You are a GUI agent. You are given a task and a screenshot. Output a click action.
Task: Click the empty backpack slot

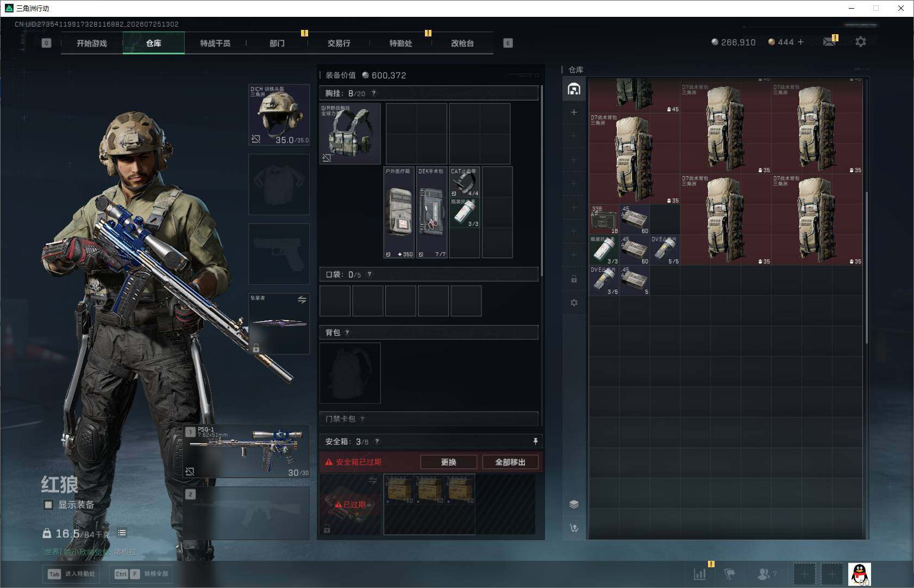[x=350, y=373]
